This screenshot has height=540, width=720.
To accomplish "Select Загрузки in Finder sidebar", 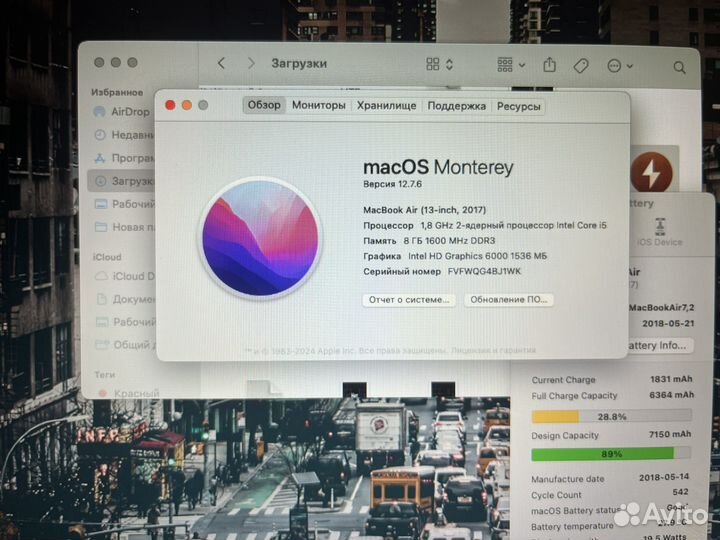I will (x=121, y=181).
